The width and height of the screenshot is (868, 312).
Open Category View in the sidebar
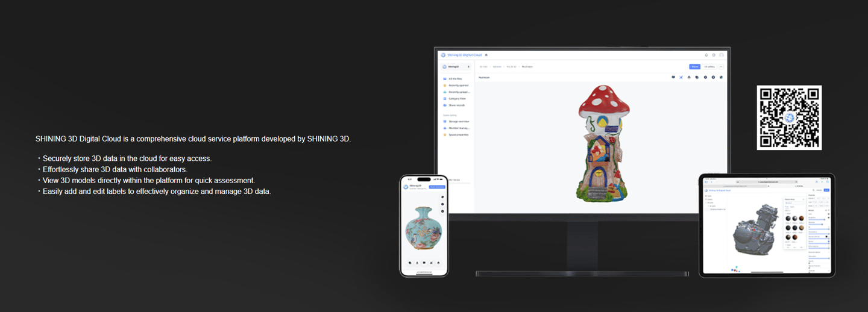click(x=456, y=99)
